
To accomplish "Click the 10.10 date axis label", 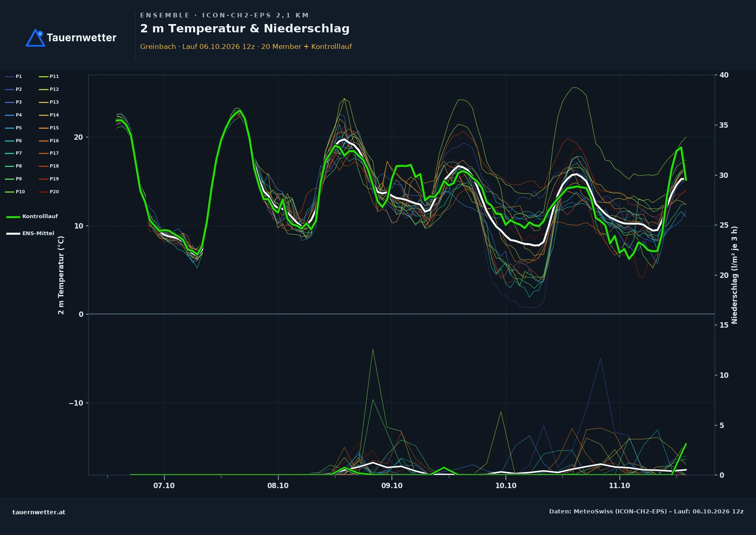I will (x=506, y=486).
